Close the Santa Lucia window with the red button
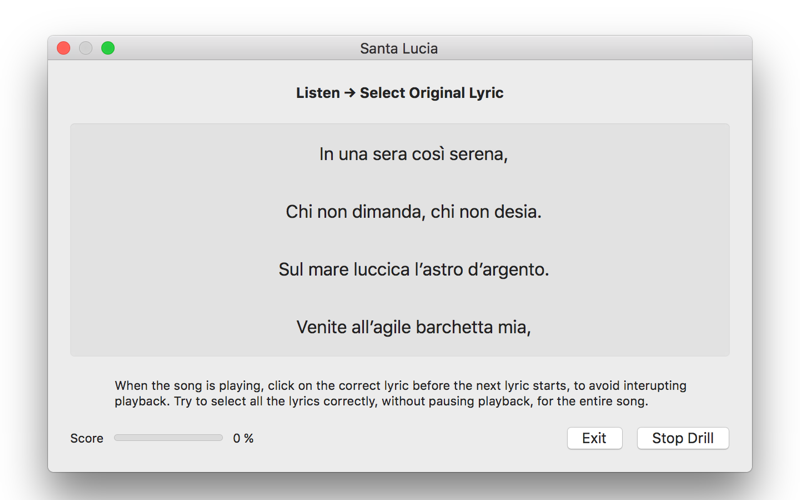This screenshot has width=800, height=500. (x=64, y=48)
